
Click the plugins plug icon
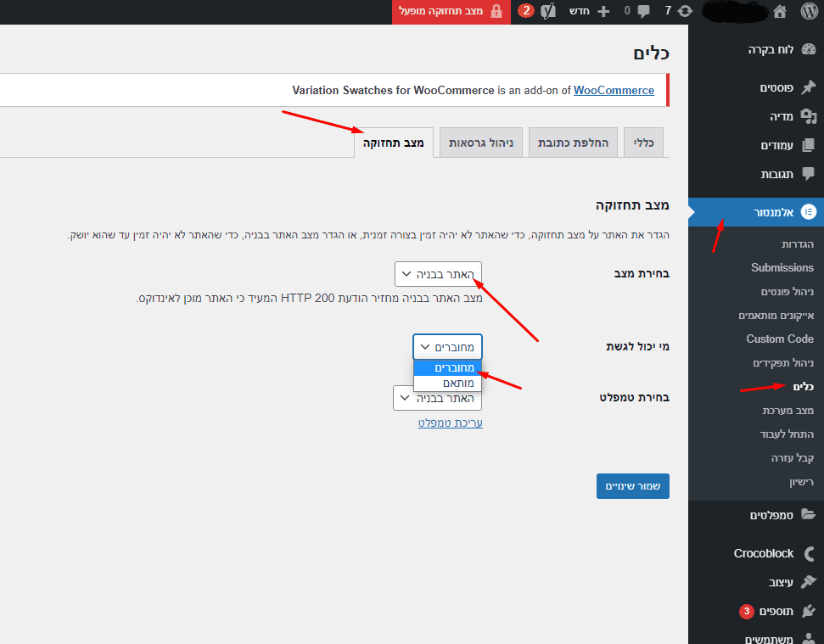click(x=809, y=611)
